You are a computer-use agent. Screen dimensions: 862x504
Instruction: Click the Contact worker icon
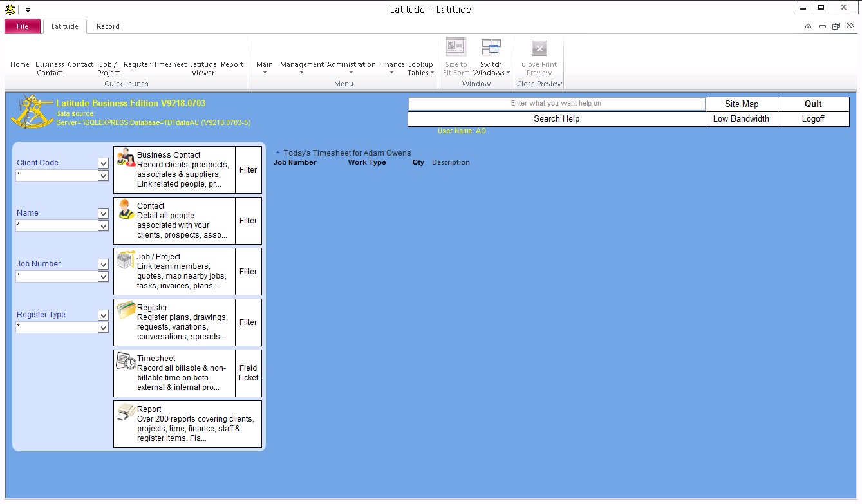[126, 209]
